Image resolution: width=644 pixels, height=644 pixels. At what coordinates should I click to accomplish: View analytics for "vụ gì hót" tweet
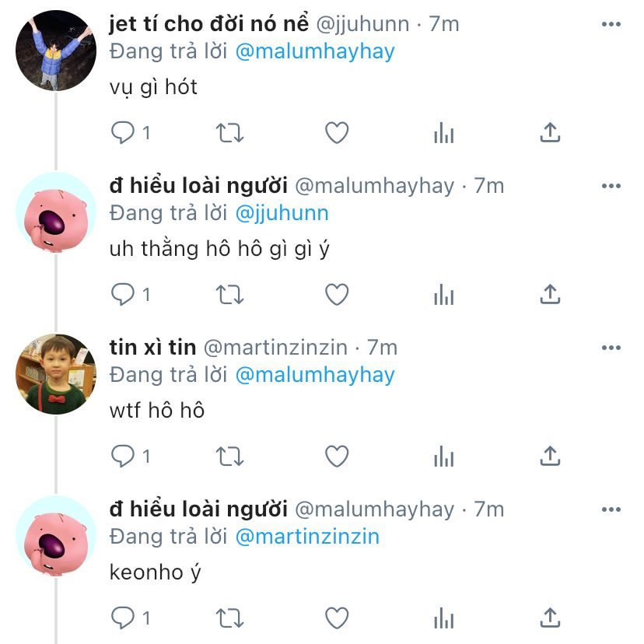(443, 134)
